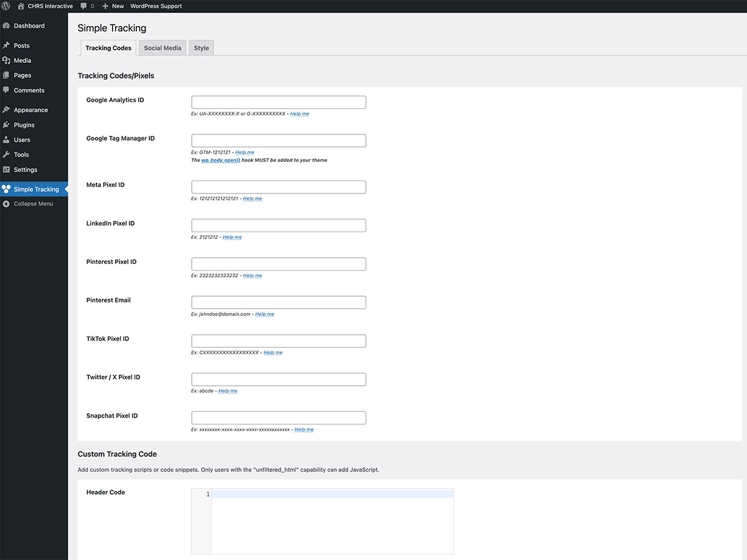Screen dimensions: 747x560
Task: Open WordPress Support in admin bar
Action: coord(156,6)
